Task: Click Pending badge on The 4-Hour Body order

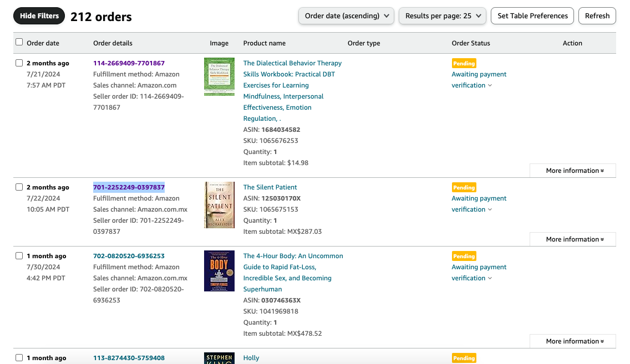Action: point(464,256)
